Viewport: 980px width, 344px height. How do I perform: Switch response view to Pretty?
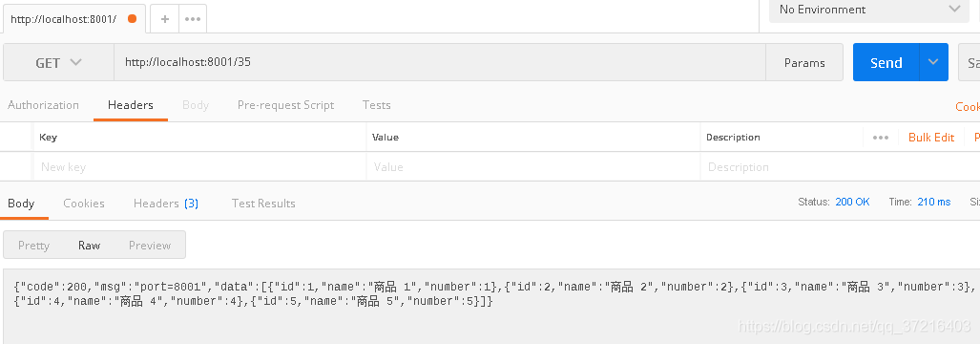click(x=33, y=246)
